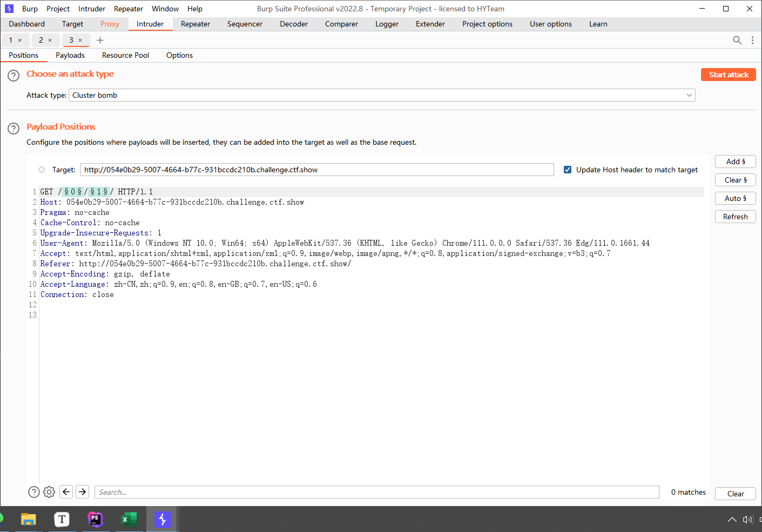This screenshot has height=532, width=762.
Task: Click the target crosshair icon
Action: pos(42,170)
